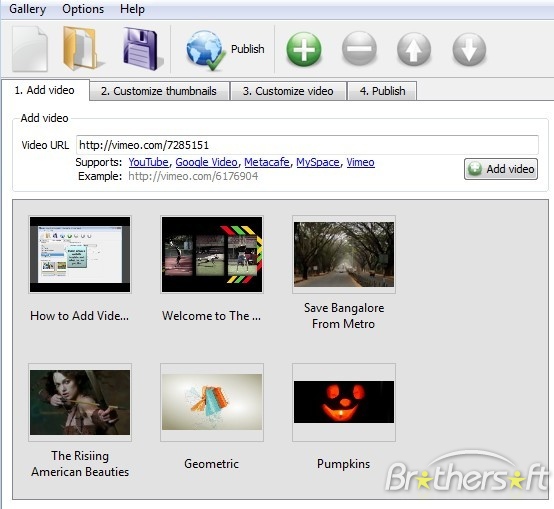
Task: Open the Help menu
Action: pos(132,9)
